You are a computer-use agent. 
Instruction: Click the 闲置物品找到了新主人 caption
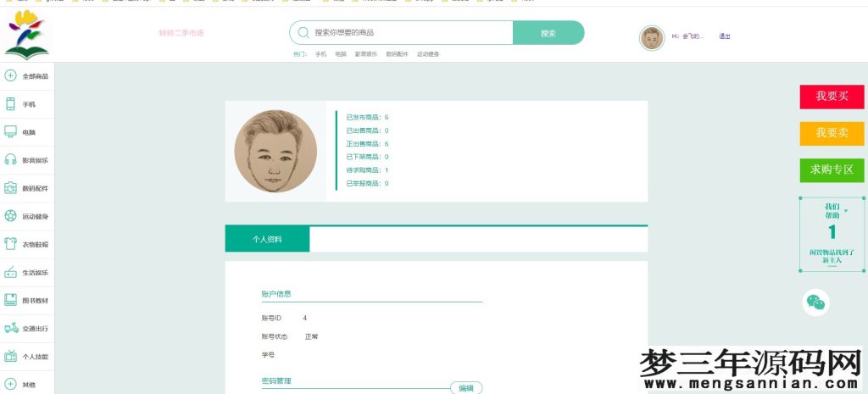tap(832, 256)
